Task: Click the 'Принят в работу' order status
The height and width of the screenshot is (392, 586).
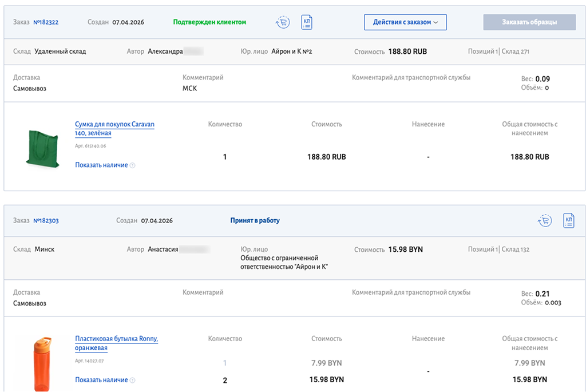Action: 255,220
